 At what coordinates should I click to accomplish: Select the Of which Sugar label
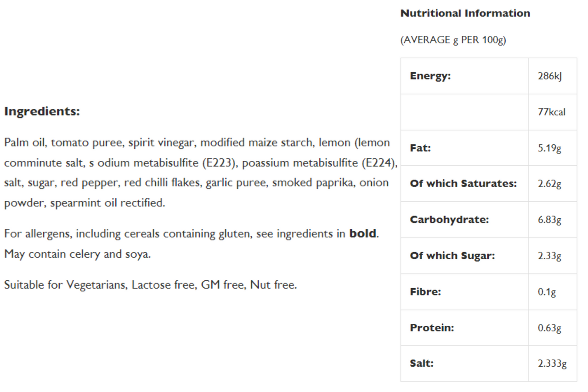click(452, 256)
